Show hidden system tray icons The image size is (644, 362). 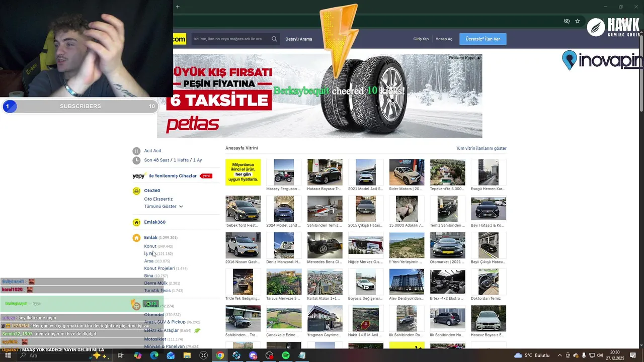[x=559, y=355]
